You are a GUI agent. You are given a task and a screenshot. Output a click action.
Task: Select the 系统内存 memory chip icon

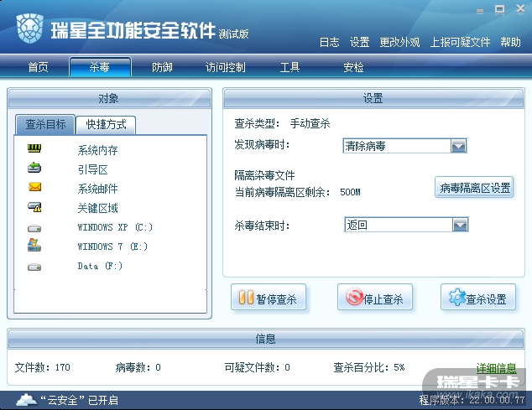[34, 148]
